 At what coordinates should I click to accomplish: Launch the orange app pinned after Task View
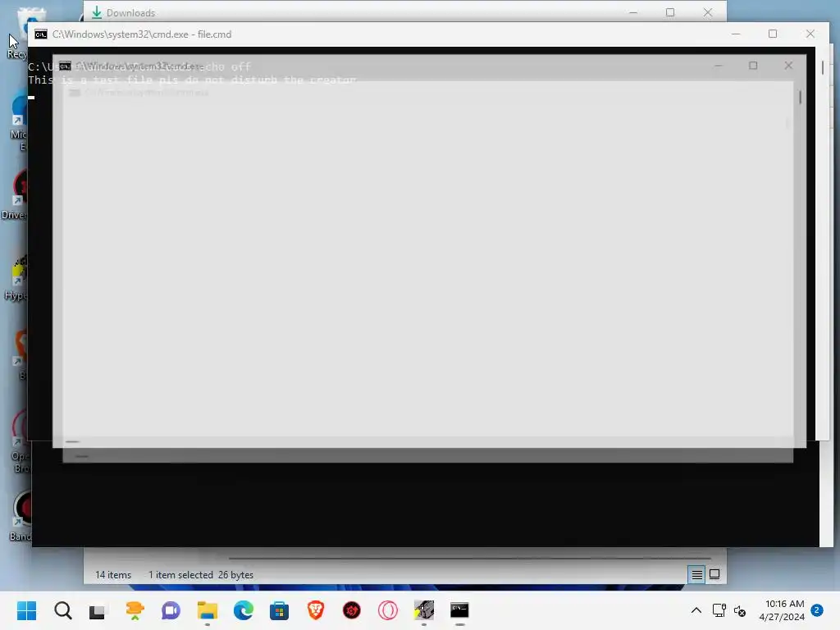click(x=135, y=610)
